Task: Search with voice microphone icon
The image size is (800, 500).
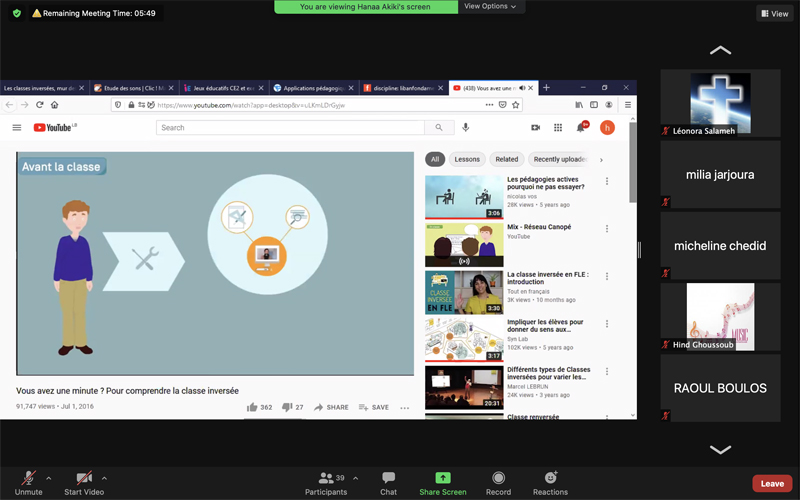Action: [x=465, y=128]
